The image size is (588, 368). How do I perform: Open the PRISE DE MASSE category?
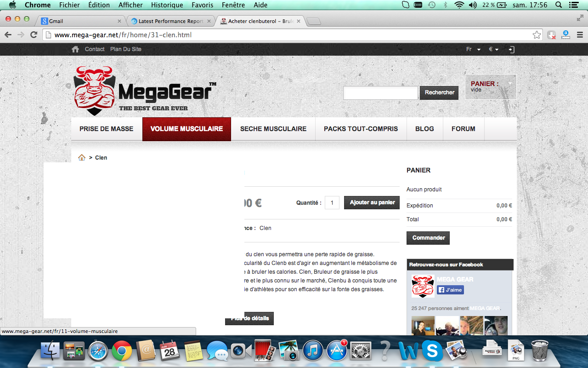(x=107, y=129)
